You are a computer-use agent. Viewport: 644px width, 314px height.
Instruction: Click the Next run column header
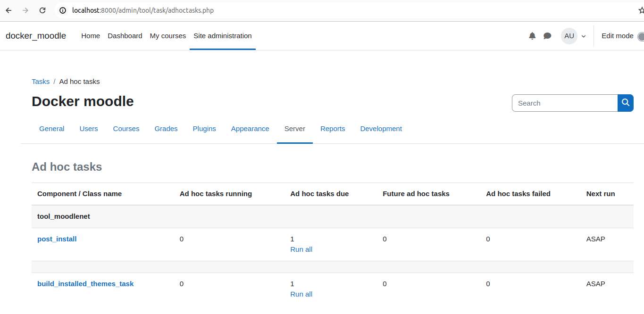[601, 194]
